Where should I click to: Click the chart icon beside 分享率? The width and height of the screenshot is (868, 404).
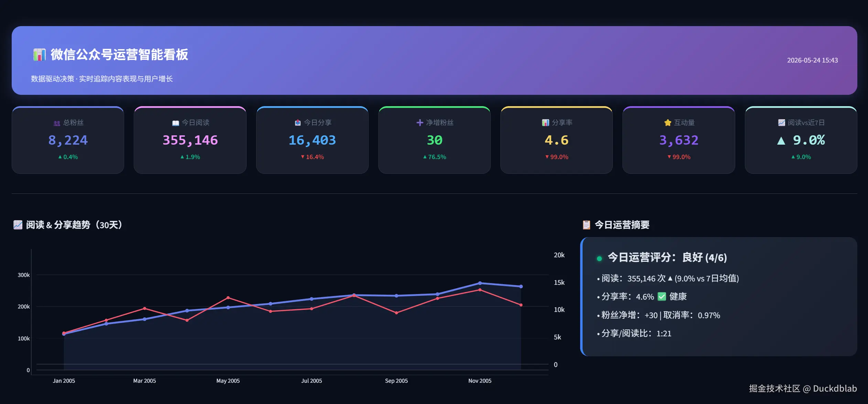click(x=545, y=123)
